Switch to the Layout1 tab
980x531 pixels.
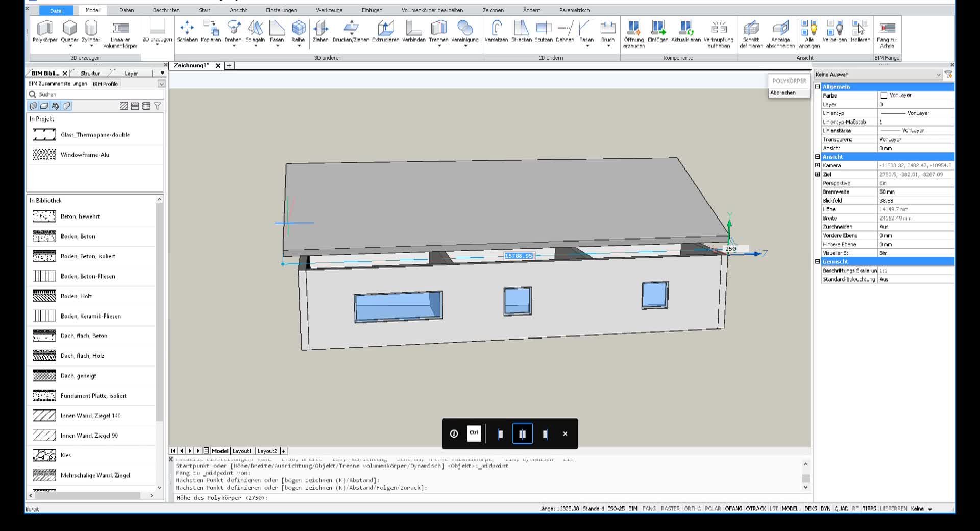(242, 451)
